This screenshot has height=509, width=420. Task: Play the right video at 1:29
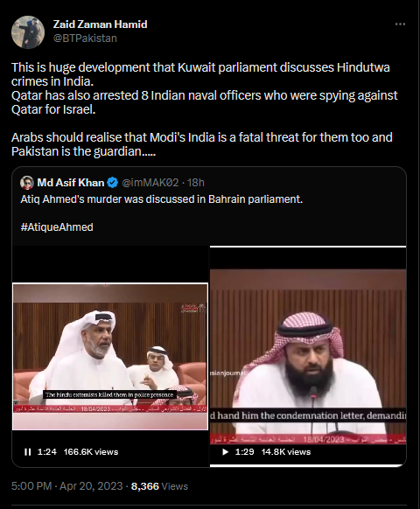pos(225,452)
